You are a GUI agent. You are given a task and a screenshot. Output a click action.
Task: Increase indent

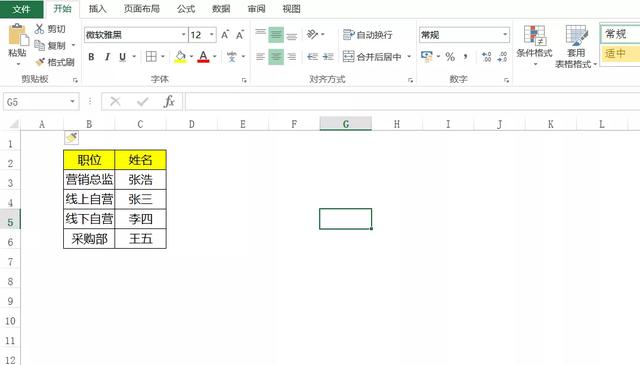pyautogui.click(x=328, y=56)
